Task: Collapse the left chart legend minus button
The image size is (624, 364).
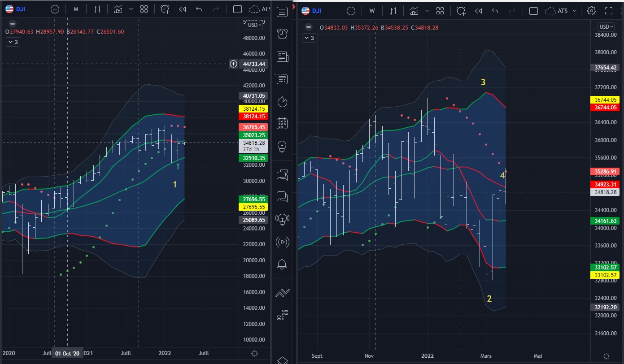Action: point(13,23)
